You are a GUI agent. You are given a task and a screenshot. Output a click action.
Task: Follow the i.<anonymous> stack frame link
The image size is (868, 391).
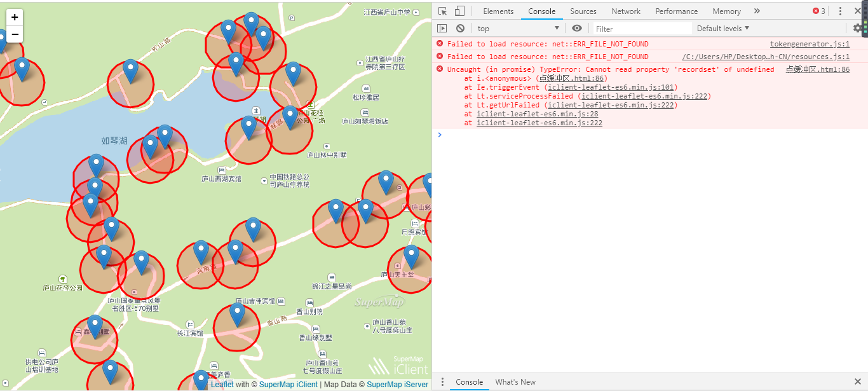(x=571, y=78)
